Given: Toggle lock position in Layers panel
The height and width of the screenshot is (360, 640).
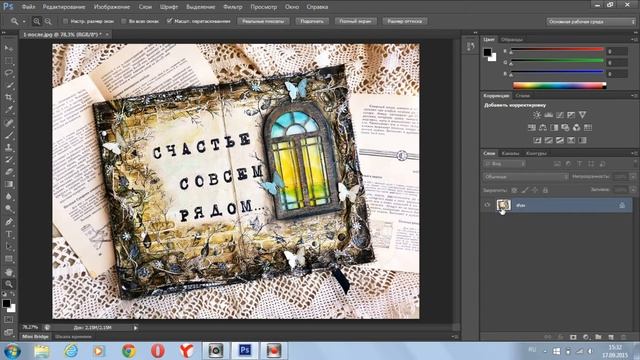Looking at the screenshot, I should pos(535,190).
